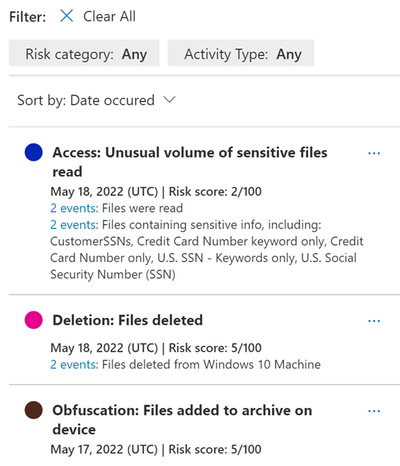Expand the Sort by Date occurred chevron

coord(169,99)
